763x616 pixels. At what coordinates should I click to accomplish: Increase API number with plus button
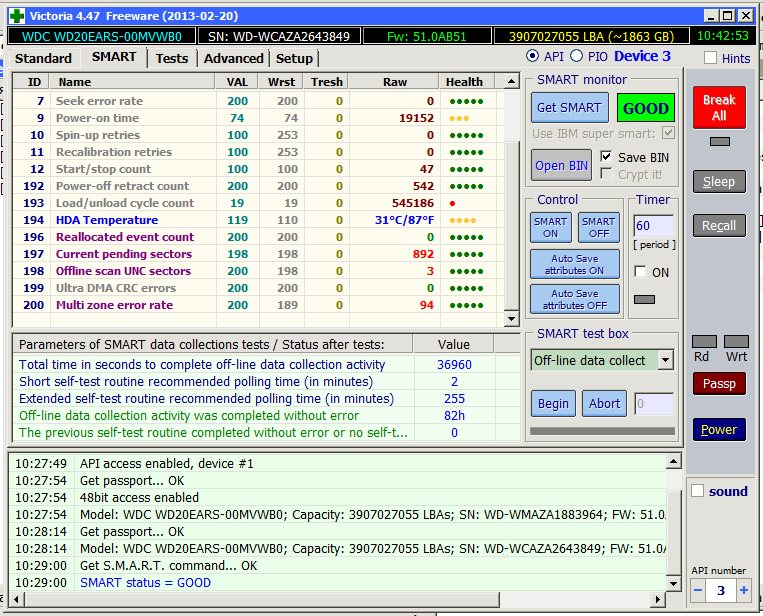click(x=744, y=590)
